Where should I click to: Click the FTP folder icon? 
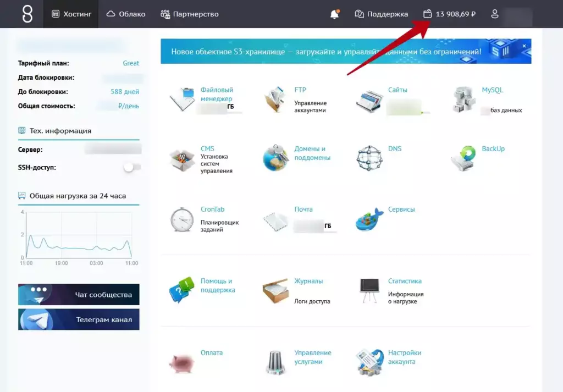275,99
